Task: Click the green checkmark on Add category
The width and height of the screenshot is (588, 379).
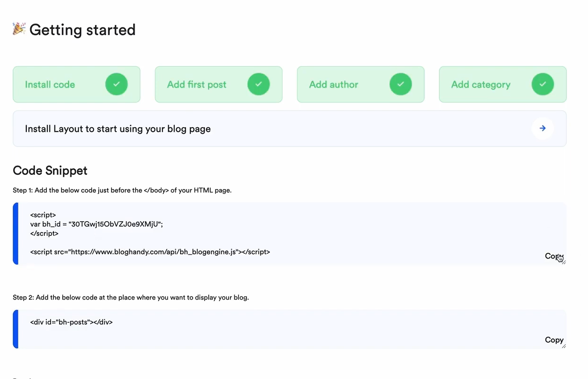Action: pos(543,85)
